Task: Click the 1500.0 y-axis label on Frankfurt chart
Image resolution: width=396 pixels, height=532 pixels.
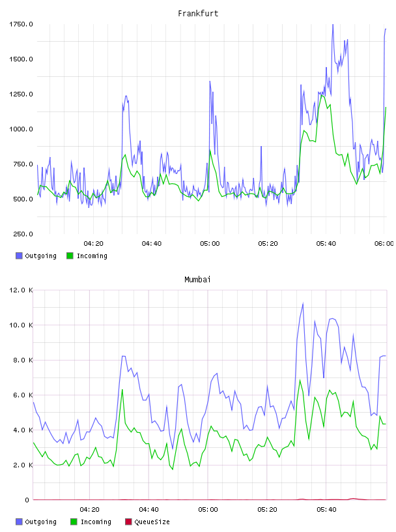Action: point(21,59)
